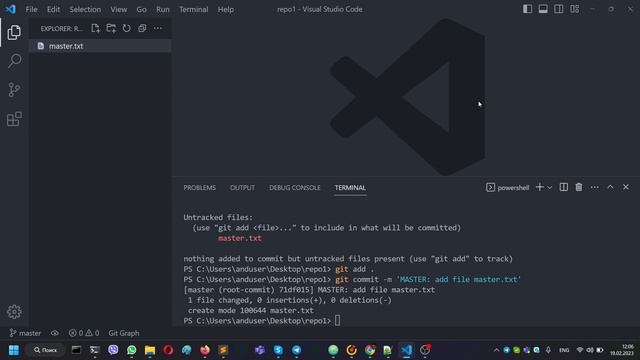This screenshot has width=640, height=360.
Task: Add a new terminal with plus icon
Action: pyautogui.click(x=540, y=187)
